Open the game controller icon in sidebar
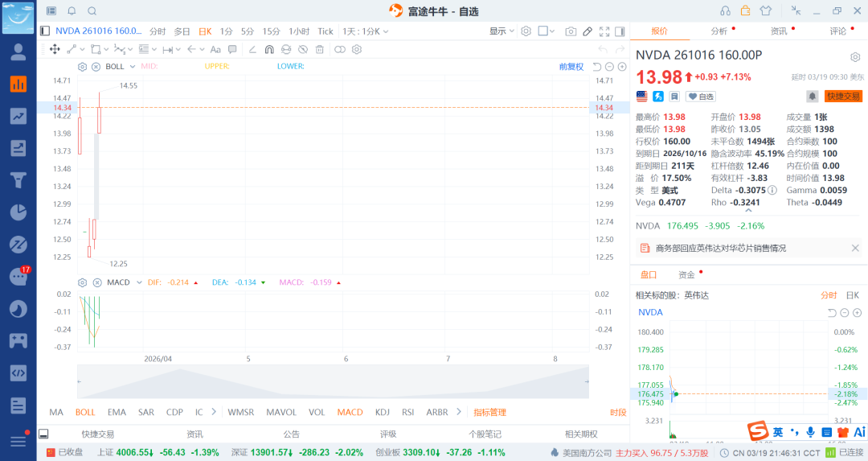 pos(18,340)
